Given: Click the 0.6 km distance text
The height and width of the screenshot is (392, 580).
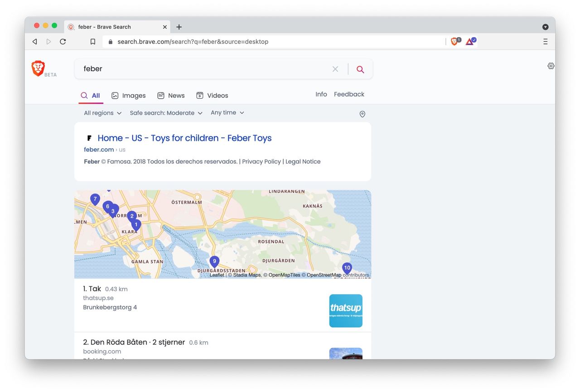Looking at the screenshot, I should pyautogui.click(x=198, y=343).
